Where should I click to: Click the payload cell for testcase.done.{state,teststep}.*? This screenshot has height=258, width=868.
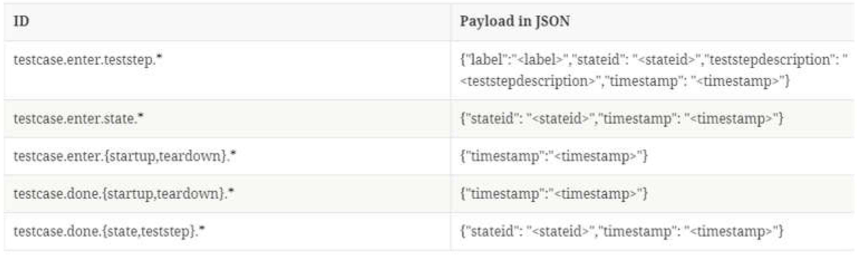tap(622, 232)
